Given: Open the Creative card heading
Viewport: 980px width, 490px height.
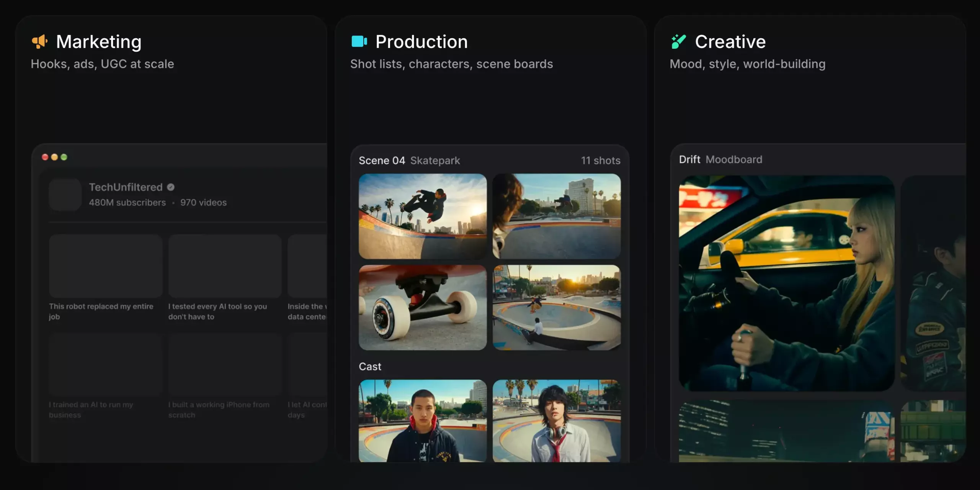Looking at the screenshot, I should [x=730, y=41].
